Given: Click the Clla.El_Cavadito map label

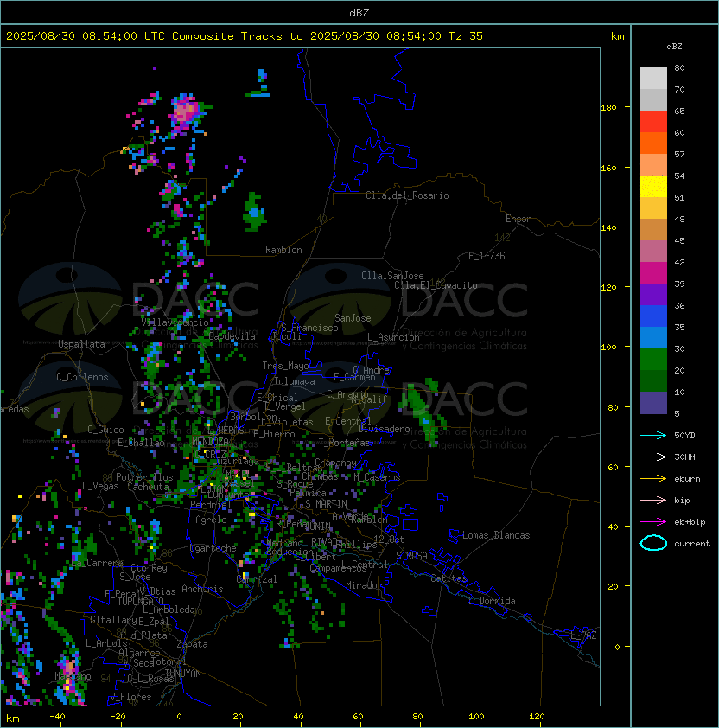Looking at the screenshot, I should click(436, 285).
